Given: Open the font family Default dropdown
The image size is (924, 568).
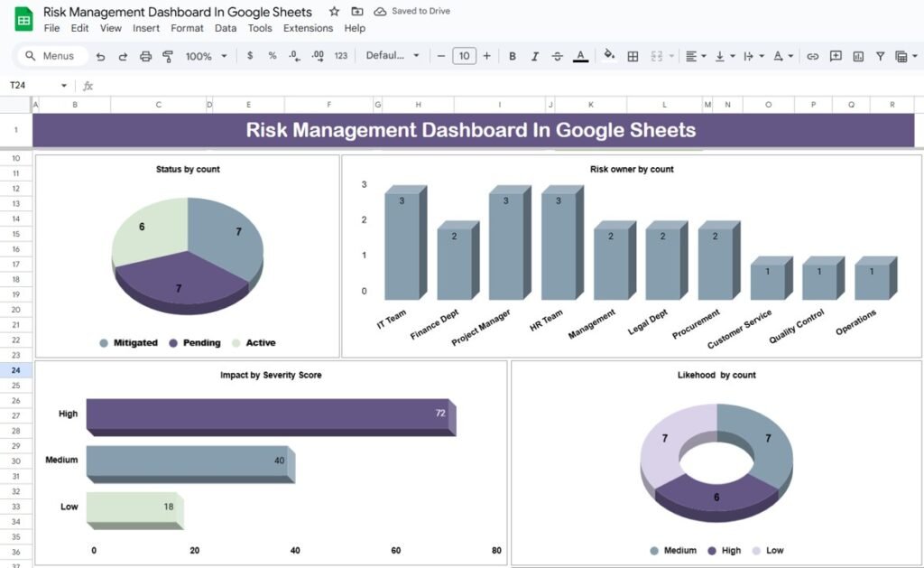Looking at the screenshot, I should [393, 55].
